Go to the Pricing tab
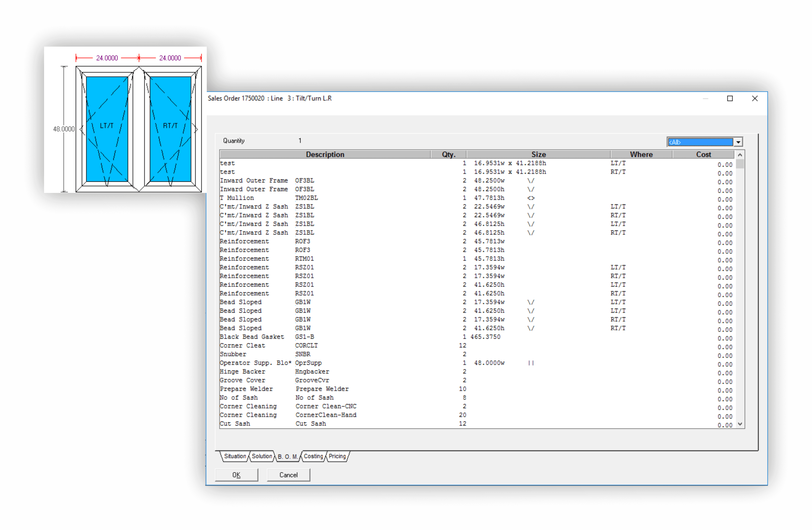This screenshot has height=530, width=812. click(337, 456)
